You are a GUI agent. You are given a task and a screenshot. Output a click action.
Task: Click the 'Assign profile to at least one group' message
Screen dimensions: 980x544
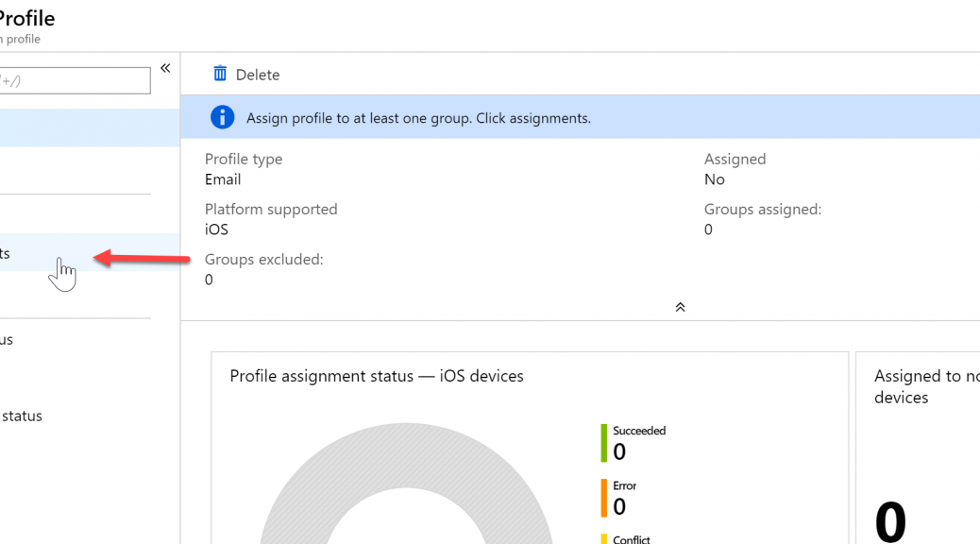(418, 118)
